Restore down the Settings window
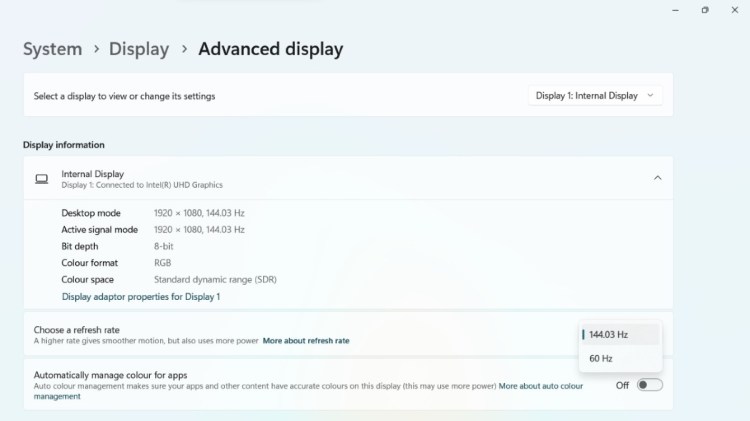 point(704,10)
